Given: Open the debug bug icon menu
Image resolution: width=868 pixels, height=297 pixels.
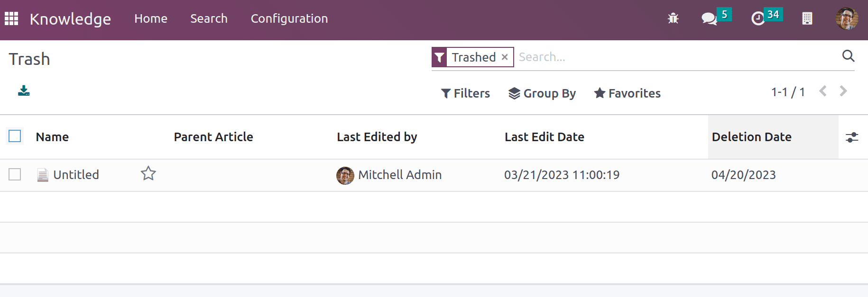Looking at the screenshot, I should point(673,18).
